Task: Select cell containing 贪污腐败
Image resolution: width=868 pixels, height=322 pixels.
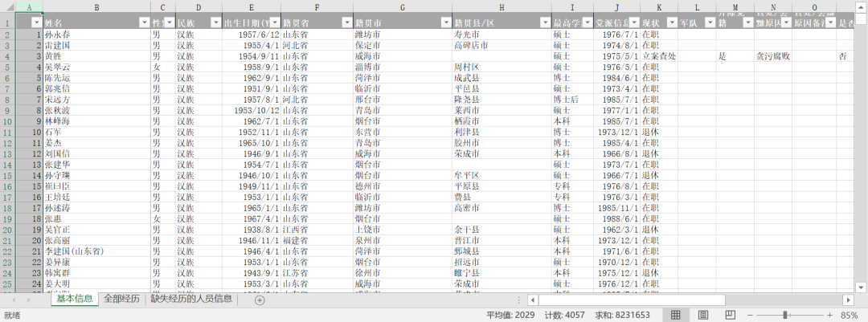Action: (773, 56)
